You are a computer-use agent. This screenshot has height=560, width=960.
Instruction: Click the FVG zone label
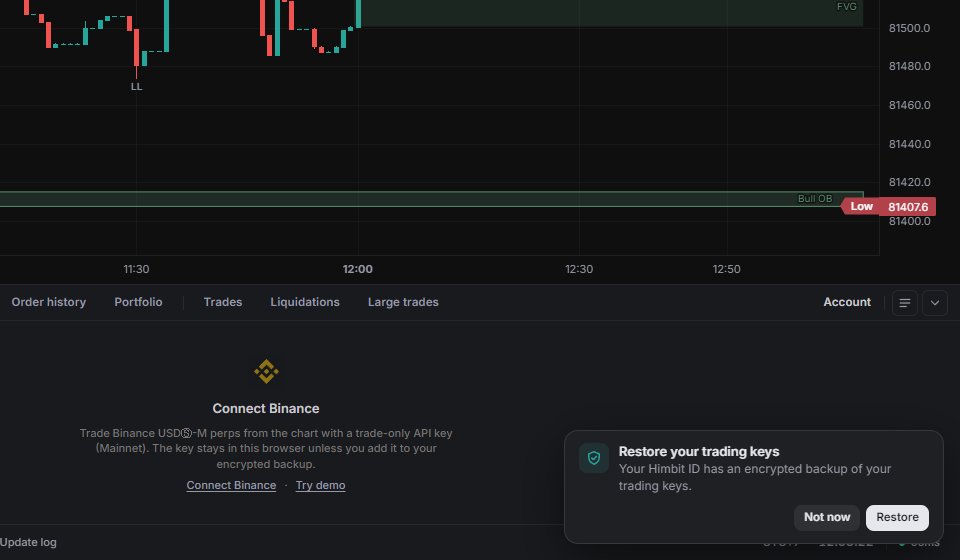coord(847,6)
